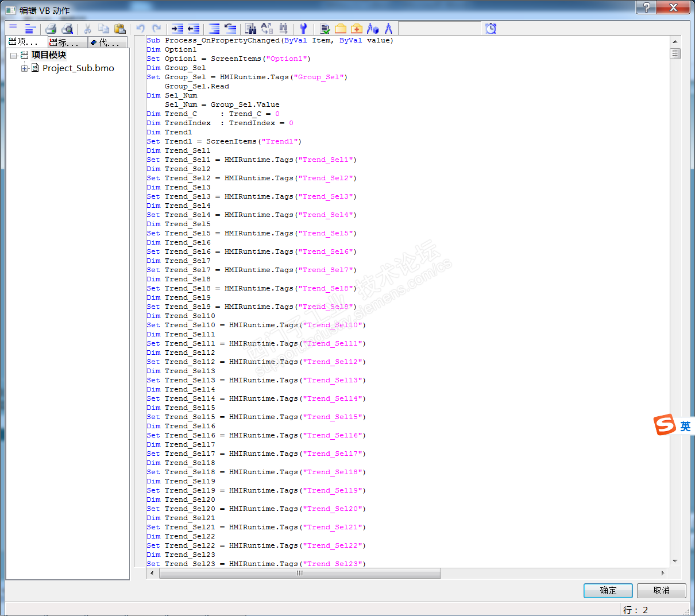Click the vertical scrollbar up arrow

675,41
